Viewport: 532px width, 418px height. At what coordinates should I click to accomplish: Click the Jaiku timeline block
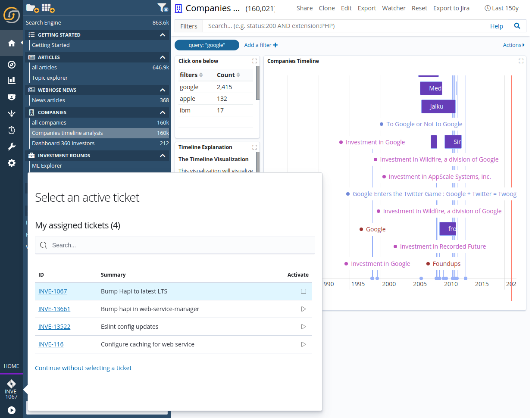click(438, 106)
